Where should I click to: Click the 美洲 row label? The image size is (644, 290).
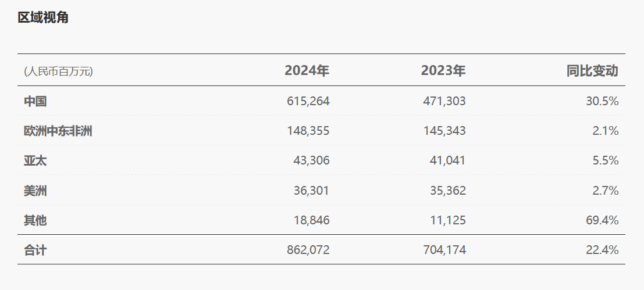coord(35,191)
